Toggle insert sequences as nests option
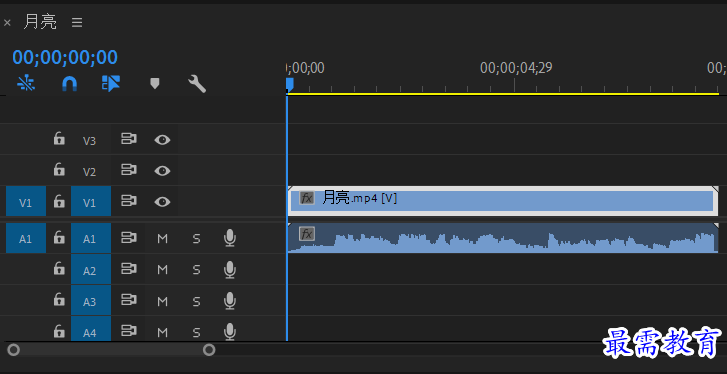This screenshot has width=727, height=374. coord(26,83)
